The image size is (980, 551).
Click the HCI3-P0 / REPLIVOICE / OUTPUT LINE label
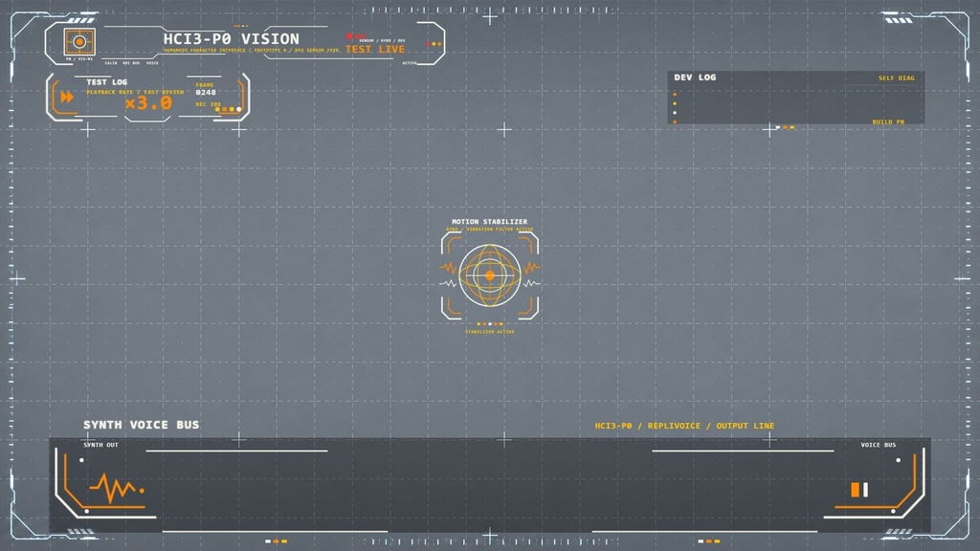pyautogui.click(x=684, y=426)
